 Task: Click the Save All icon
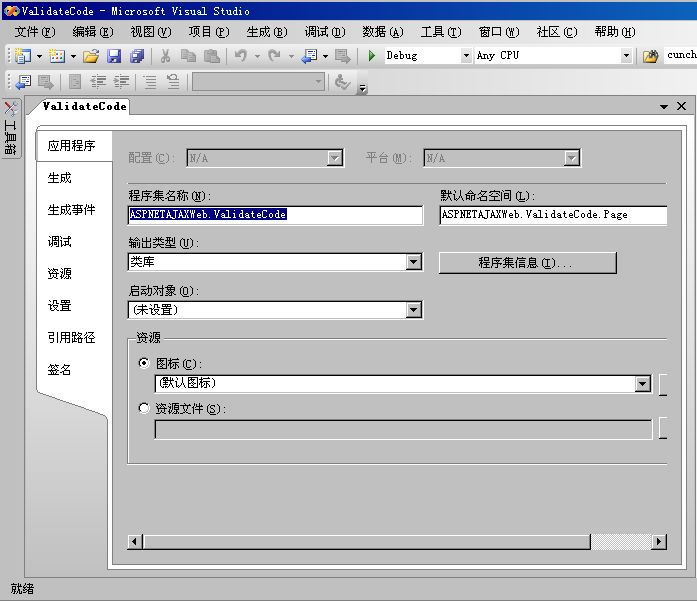137,56
